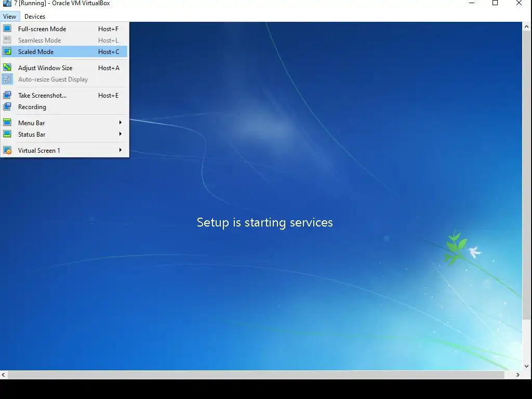
Task: Click the horizontal scrollbar left arrow
Action: coord(4,375)
